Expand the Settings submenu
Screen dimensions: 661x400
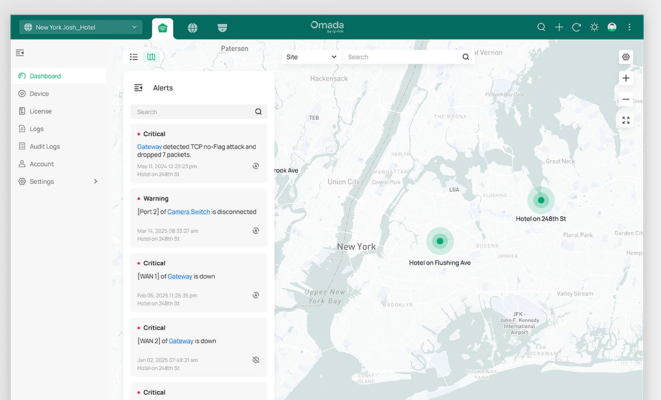click(96, 182)
